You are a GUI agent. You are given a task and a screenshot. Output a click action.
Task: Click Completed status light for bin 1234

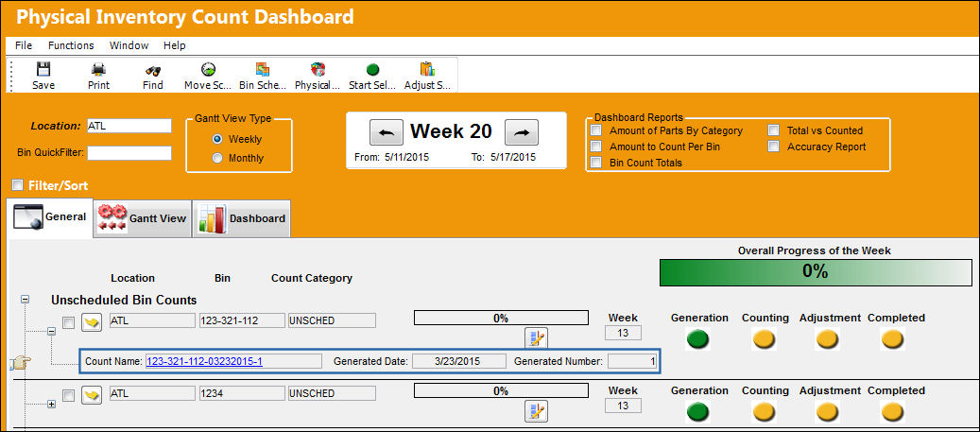point(892,412)
